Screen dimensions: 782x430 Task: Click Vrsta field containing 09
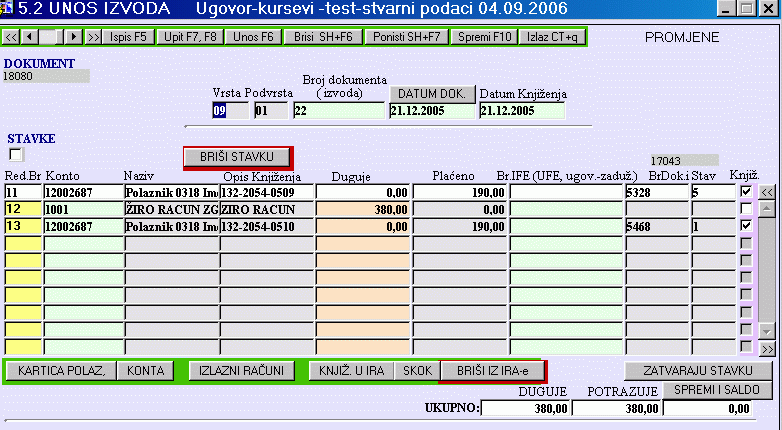tap(230, 111)
